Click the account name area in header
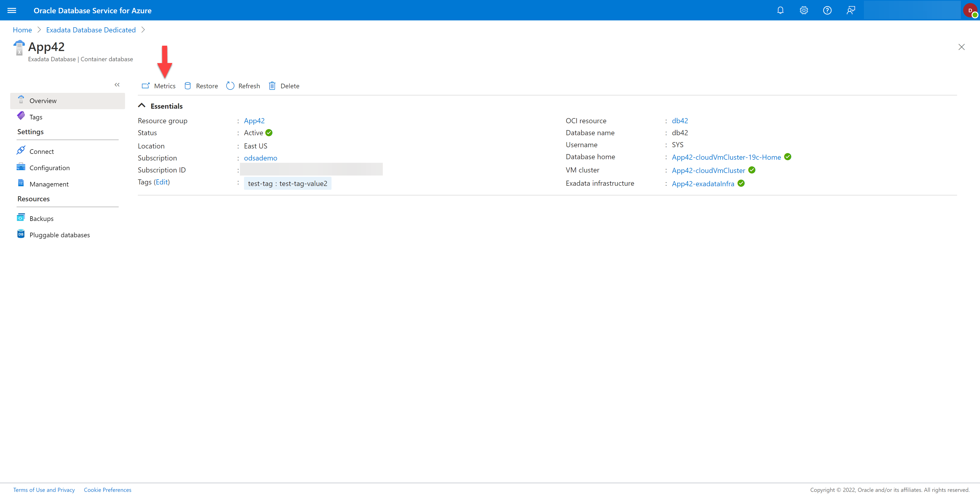The height and width of the screenshot is (498, 980). click(912, 10)
